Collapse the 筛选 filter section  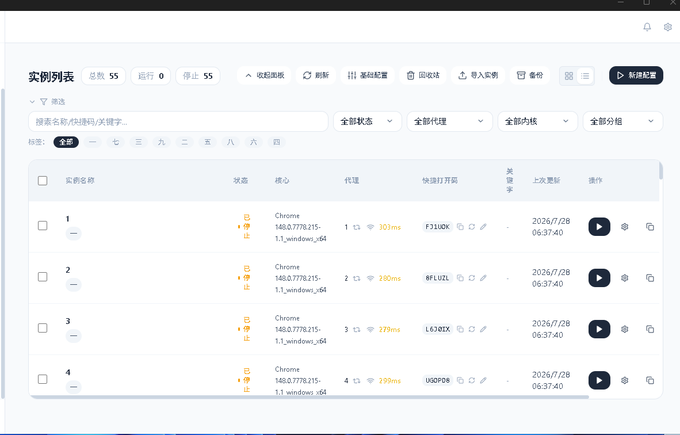pyautogui.click(x=47, y=101)
